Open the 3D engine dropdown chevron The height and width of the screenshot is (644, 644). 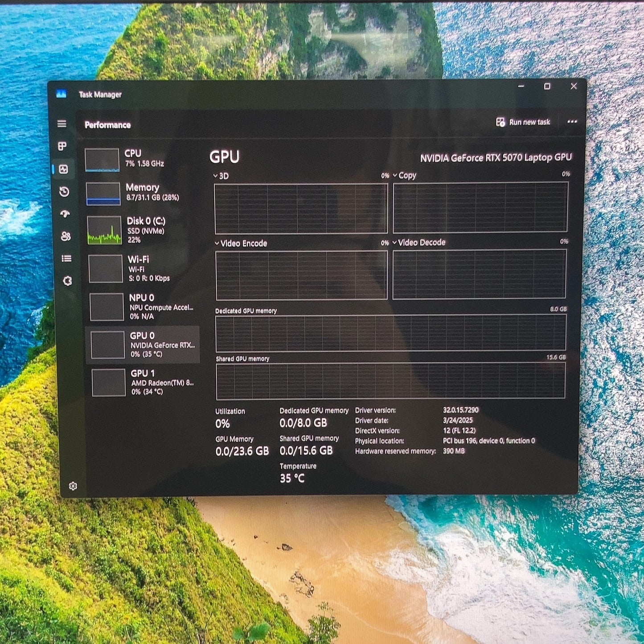coord(216,176)
